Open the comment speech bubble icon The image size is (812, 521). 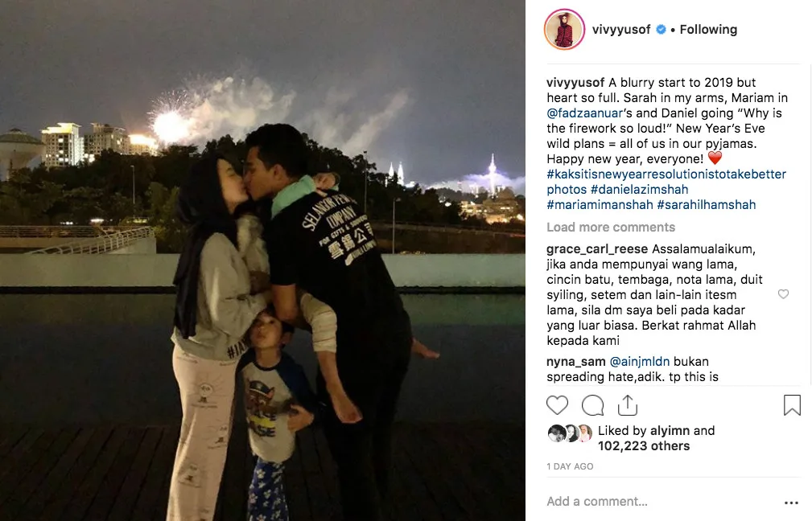pos(592,405)
